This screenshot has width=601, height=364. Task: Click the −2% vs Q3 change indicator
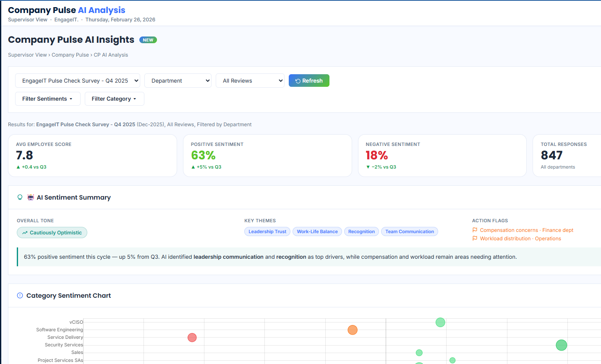[381, 167]
